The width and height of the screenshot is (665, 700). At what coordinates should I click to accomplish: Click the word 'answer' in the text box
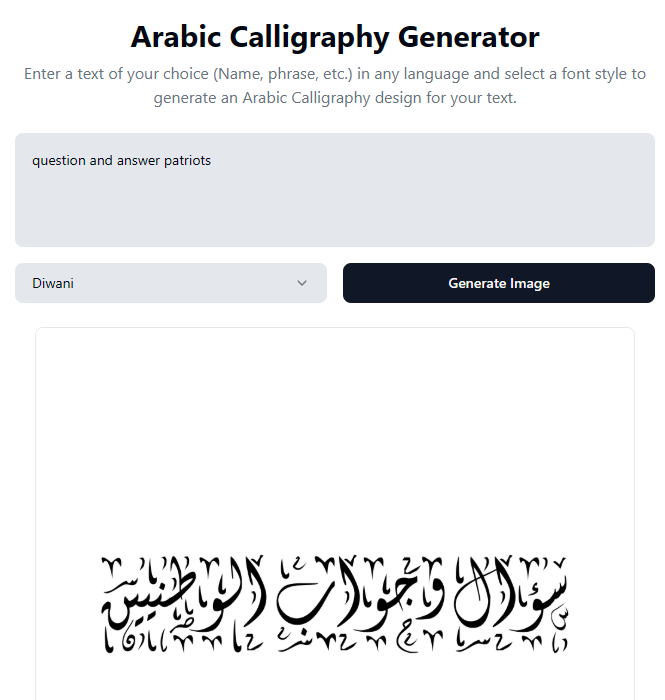[137, 160]
